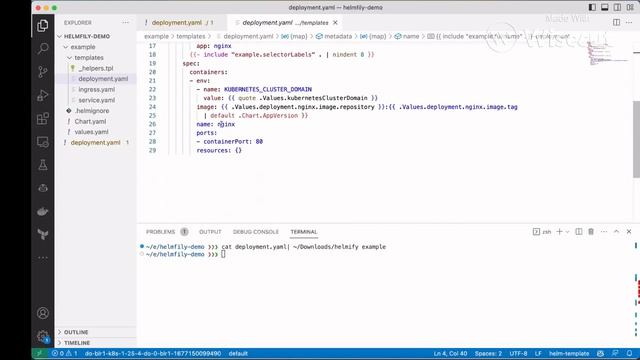Open root deployment.yaml with one problem
The height and width of the screenshot is (360, 640).
(x=96, y=142)
